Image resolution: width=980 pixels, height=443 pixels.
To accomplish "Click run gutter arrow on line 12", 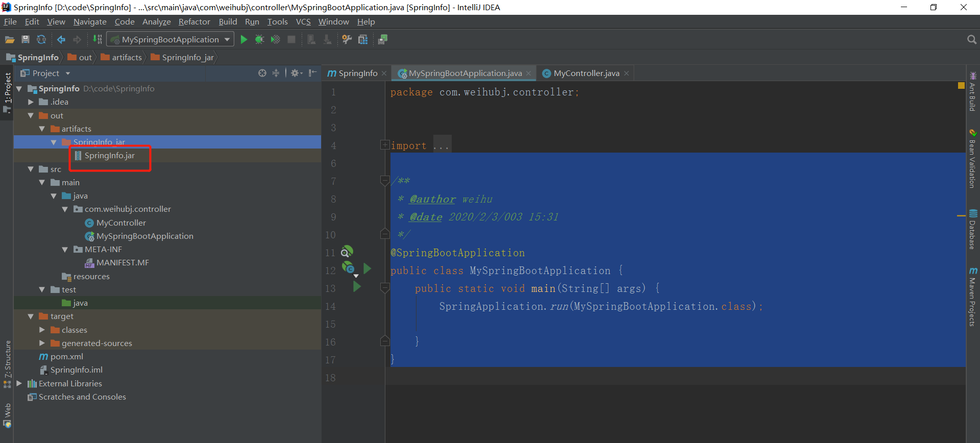I will tap(367, 268).
